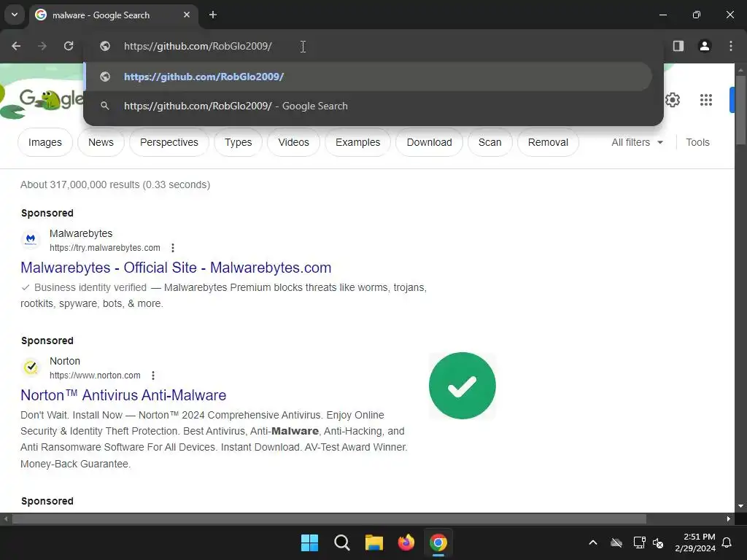The image size is (747, 560).
Task: Select the Types filter chip
Action: pos(238,142)
